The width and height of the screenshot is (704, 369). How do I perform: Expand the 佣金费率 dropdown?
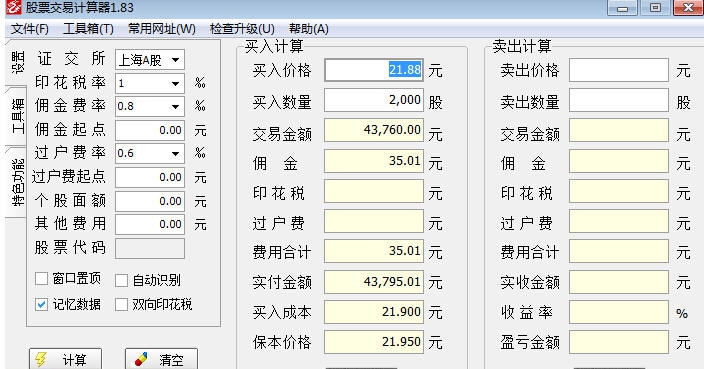click(176, 107)
